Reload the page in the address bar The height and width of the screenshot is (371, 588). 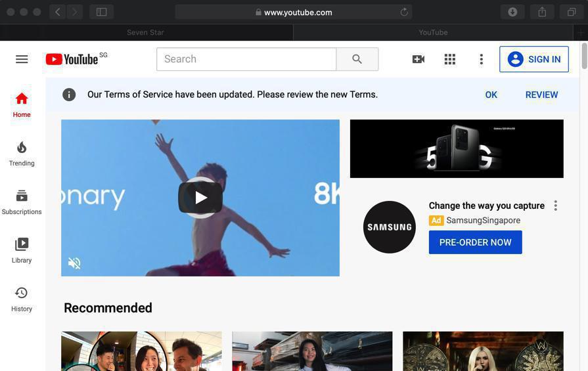404,12
